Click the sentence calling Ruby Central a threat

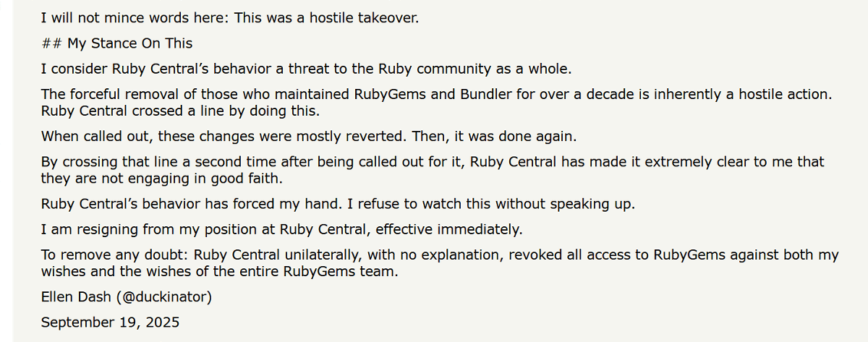307,69
